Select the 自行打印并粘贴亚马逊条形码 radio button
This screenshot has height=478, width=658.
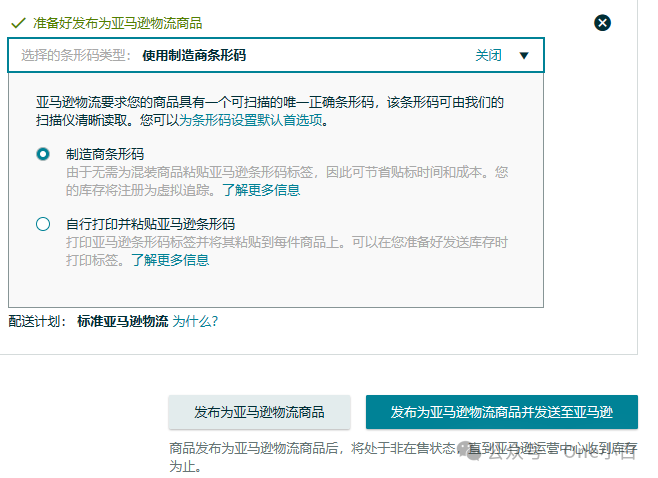coord(43,224)
